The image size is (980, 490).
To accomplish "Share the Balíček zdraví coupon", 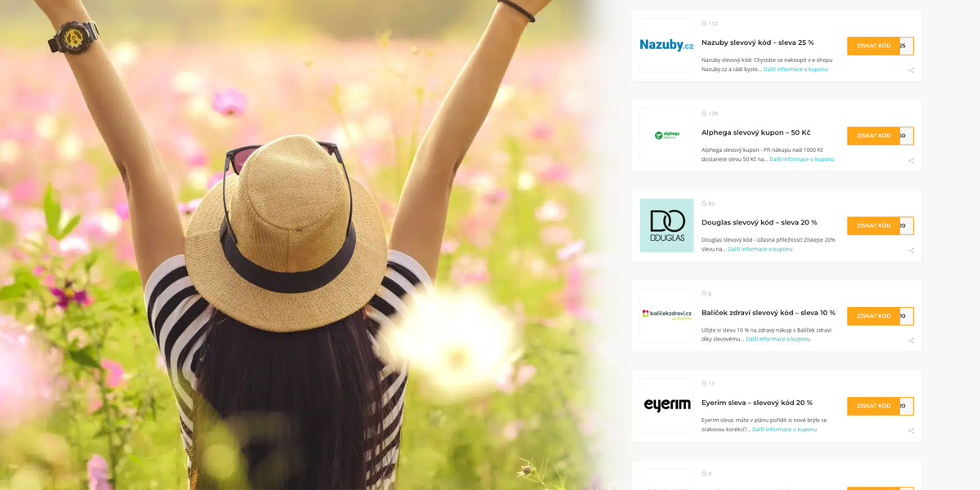I will 911,341.
